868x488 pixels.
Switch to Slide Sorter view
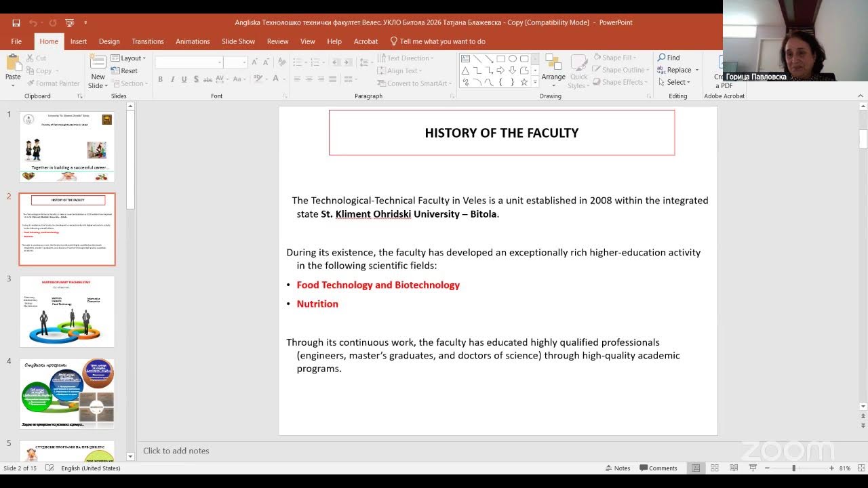(715, 468)
